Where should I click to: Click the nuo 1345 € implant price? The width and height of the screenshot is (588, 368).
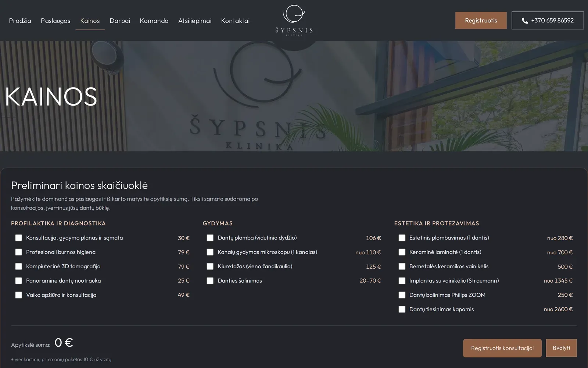pos(558,281)
